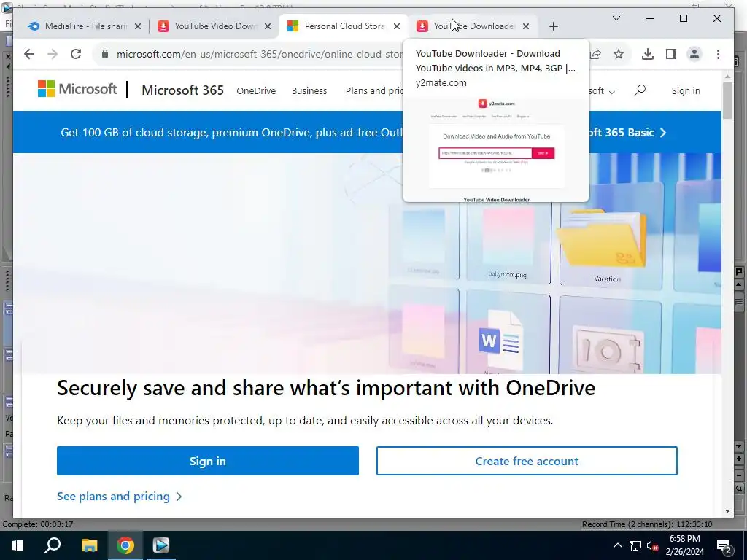Close the Personal Cloud Storage tab
Viewport: 747px width, 560px height.
click(x=397, y=26)
